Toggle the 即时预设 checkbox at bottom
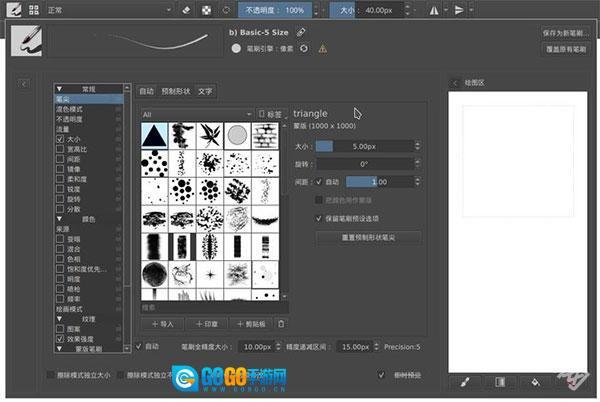Image resolution: width=600 pixels, height=402 pixels. 381,375
